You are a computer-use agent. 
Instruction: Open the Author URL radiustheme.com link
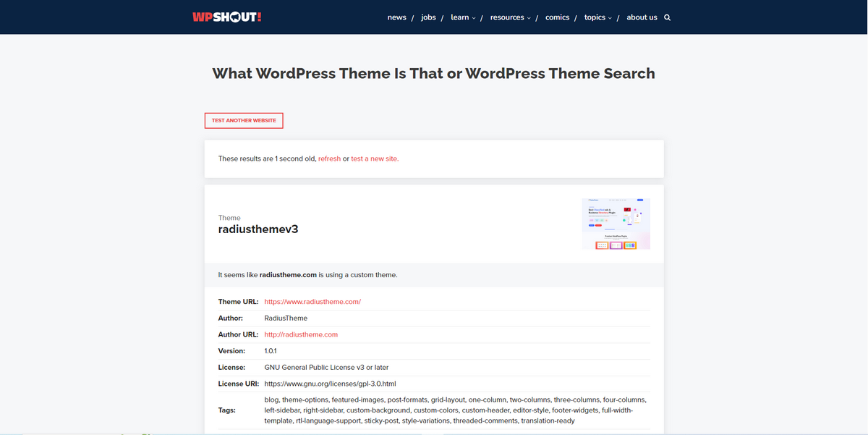tap(301, 334)
